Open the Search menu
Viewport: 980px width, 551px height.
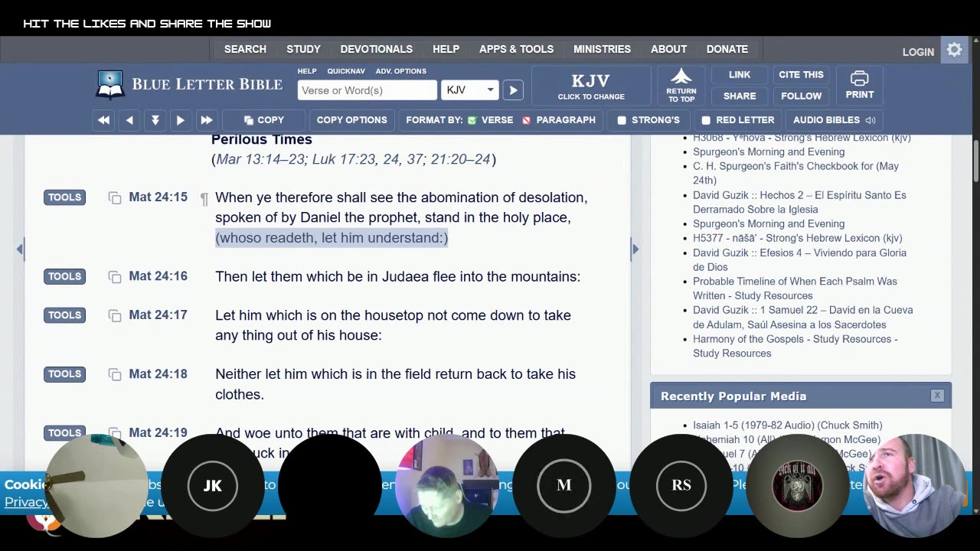245,49
